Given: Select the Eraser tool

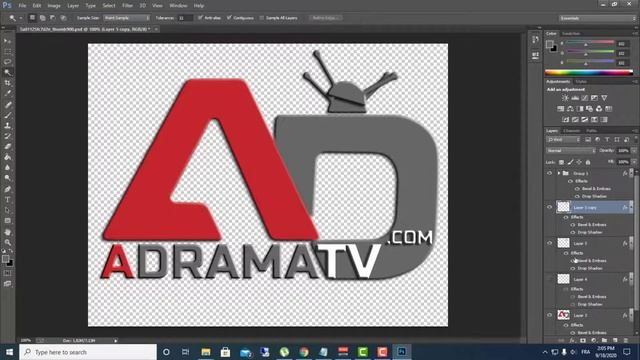Looking at the screenshot, I should click(x=7, y=147).
